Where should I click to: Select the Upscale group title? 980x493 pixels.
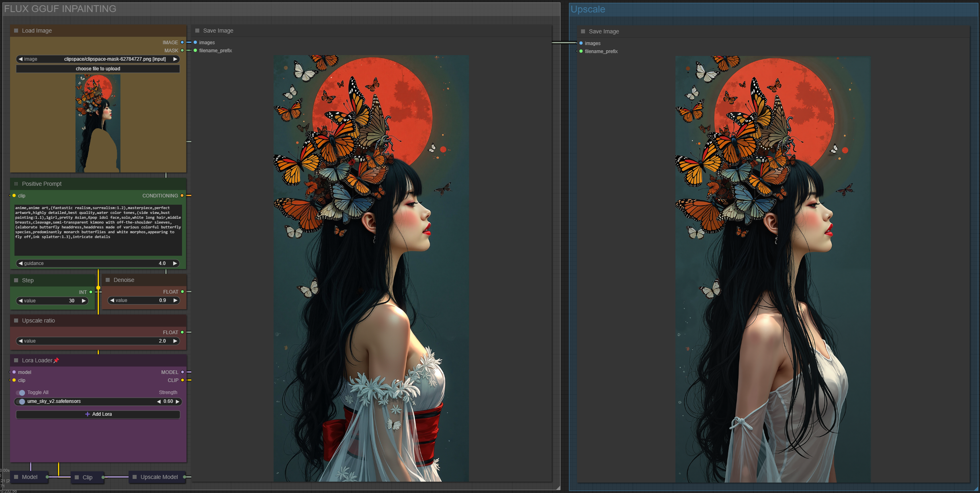588,9
